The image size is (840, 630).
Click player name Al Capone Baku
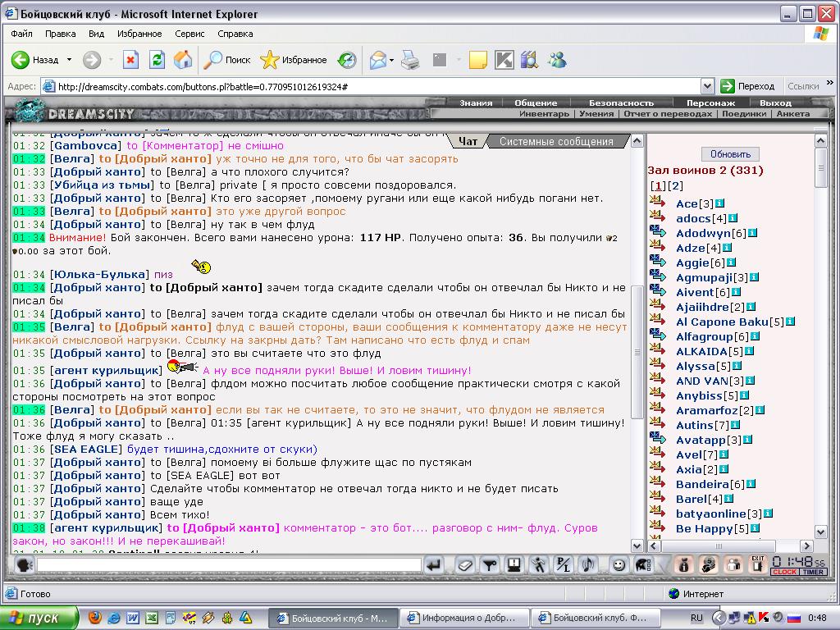tap(722, 322)
